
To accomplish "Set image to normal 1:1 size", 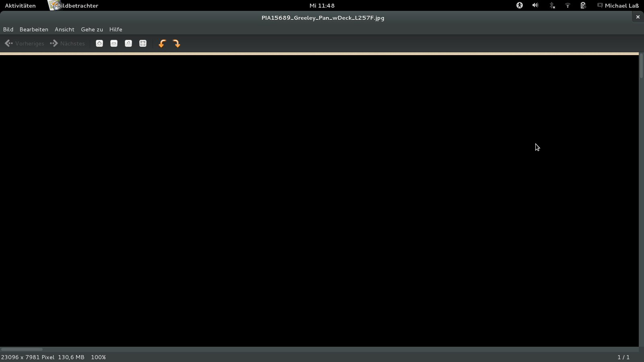I will [x=128, y=43].
